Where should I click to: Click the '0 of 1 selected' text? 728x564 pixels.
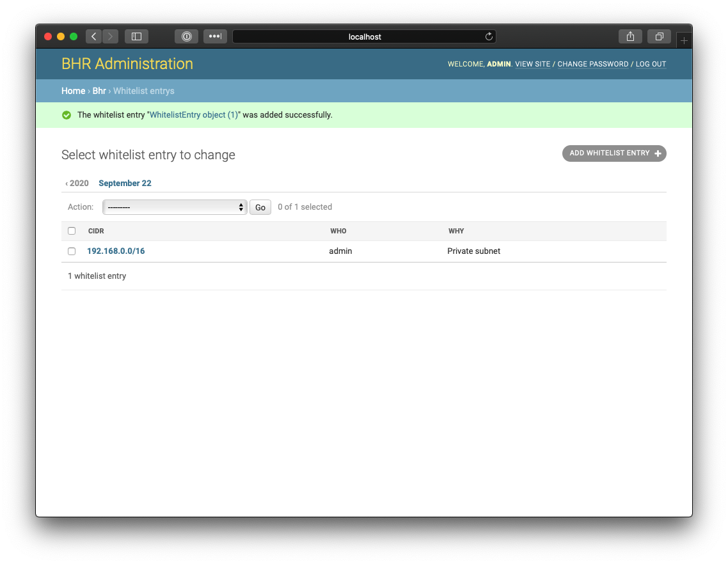[x=305, y=207]
